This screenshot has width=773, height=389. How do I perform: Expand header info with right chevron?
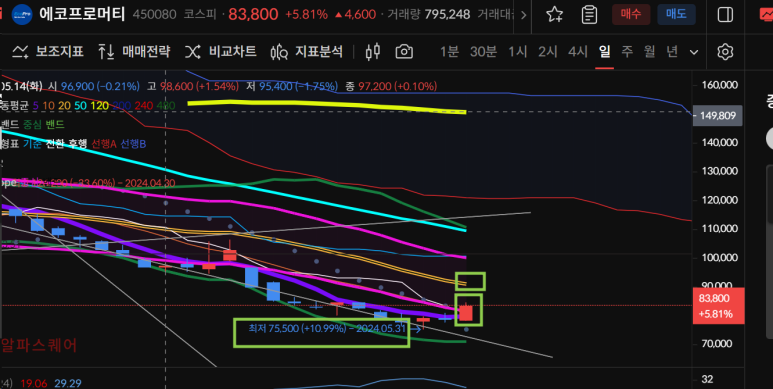click(x=523, y=15)
